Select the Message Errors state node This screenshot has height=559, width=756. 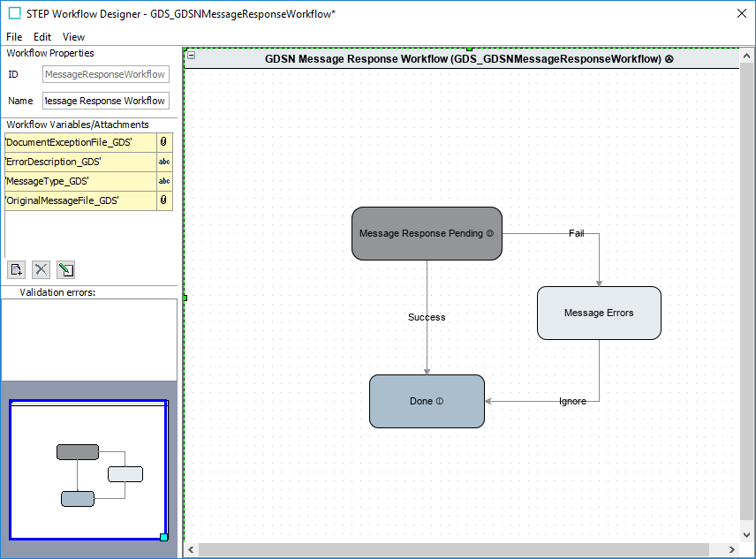click(599, 313)
